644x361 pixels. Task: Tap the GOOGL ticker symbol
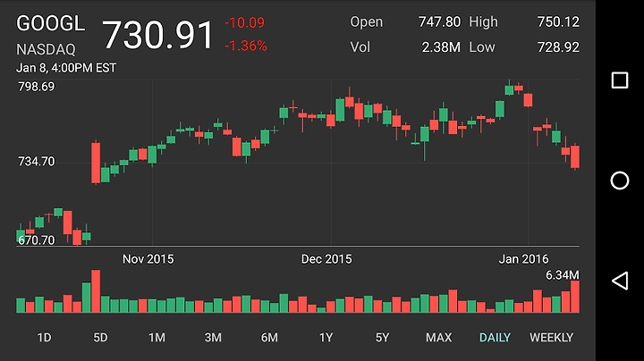[x=50, y=23]
